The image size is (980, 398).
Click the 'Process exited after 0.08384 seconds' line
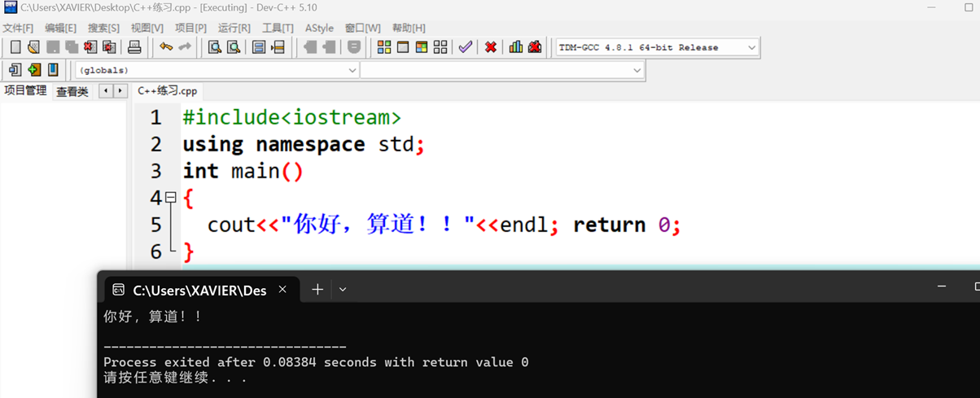click(316, 362)
